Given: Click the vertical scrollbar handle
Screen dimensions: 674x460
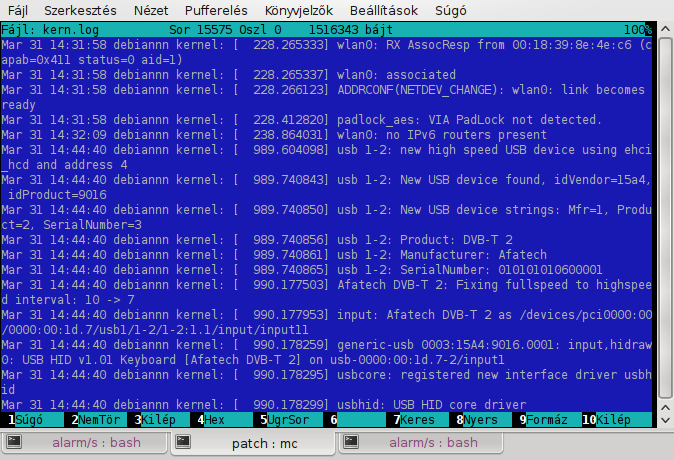Looking at the screenshot, I should 665,218.
